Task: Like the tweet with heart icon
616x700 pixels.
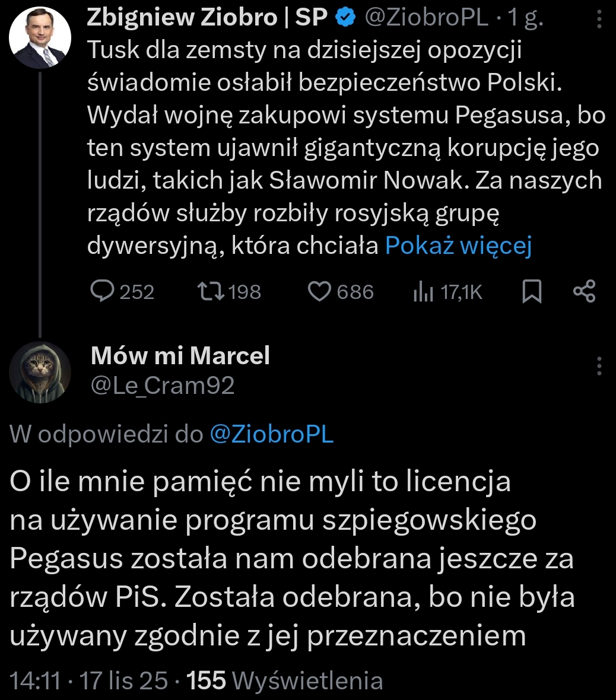Action: [320, 291]
